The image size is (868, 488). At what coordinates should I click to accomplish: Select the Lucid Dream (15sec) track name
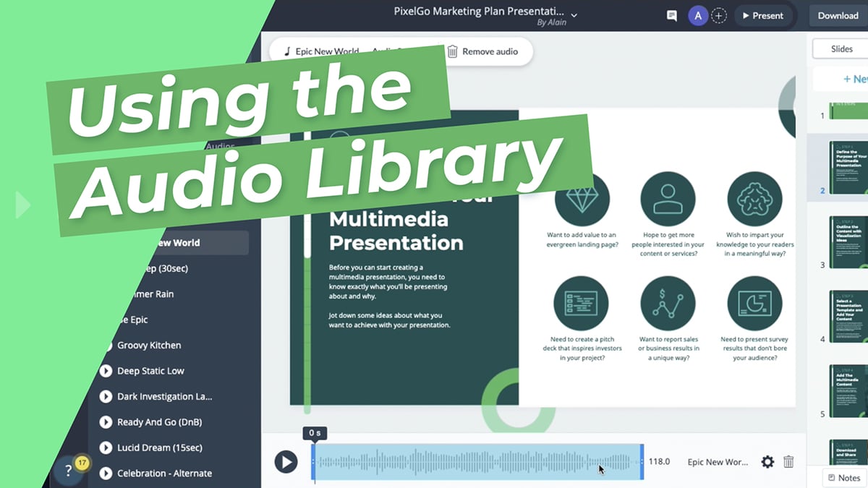(x=160, y=448)
